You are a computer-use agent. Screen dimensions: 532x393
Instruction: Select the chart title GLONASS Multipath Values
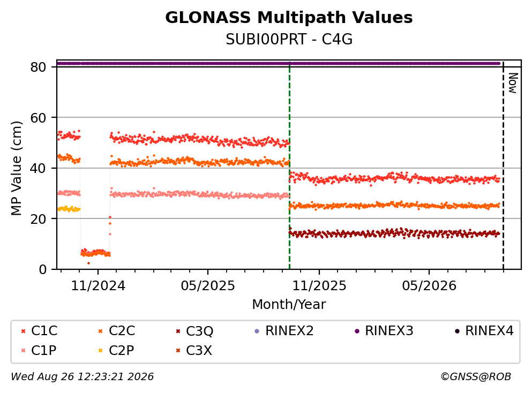[289, 18]
